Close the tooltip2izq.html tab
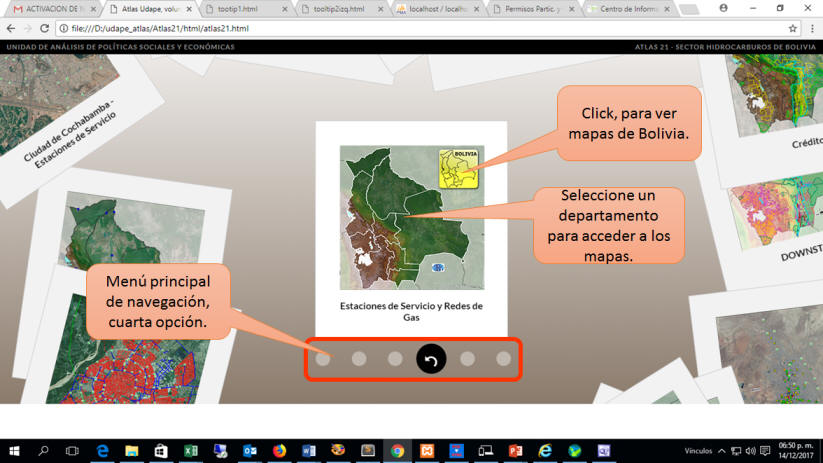This screenshot has width=823, height=463. click(x=381, y=9)
